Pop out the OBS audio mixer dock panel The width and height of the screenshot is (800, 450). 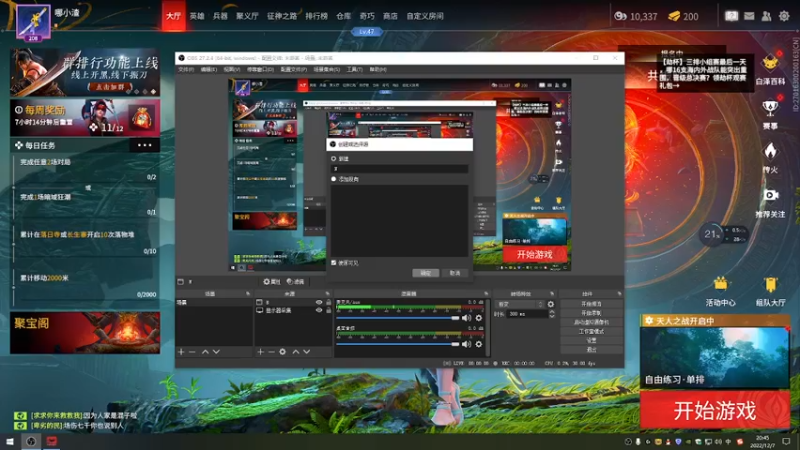(486, 294)
